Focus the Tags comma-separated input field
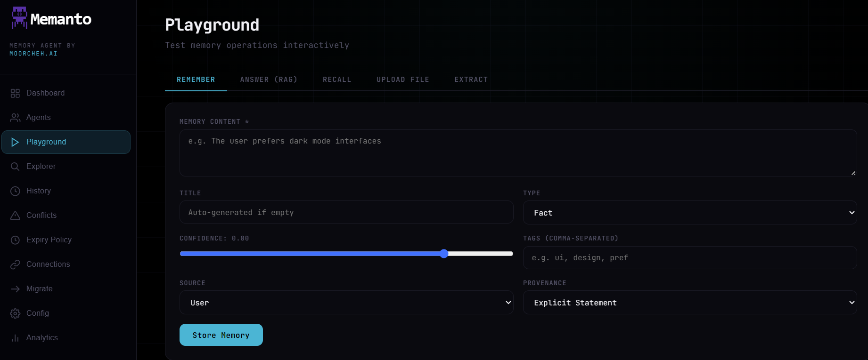 [x=690, y=257]
